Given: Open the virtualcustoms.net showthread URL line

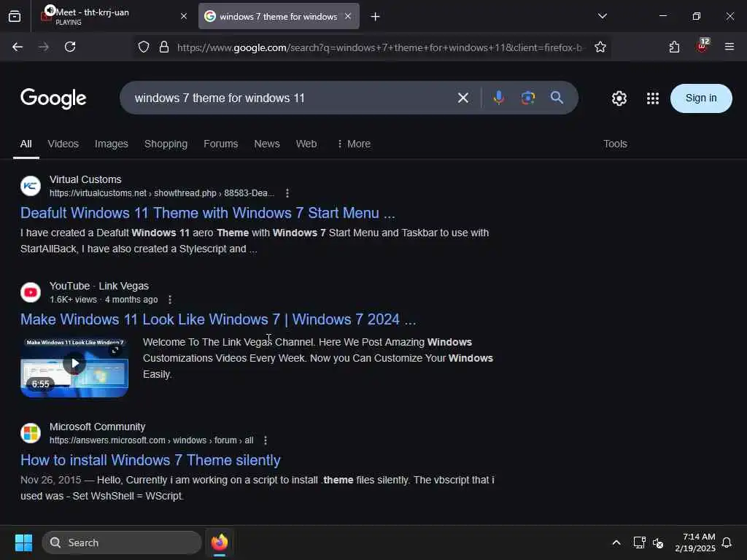Looking at the screenshot, I should point(162,193).
